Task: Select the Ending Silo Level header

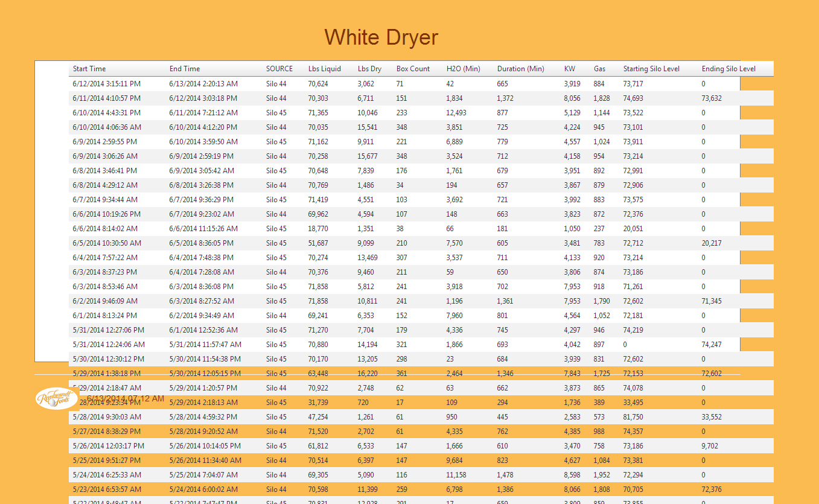Action: pyautogui.click(x=728, y=69)
